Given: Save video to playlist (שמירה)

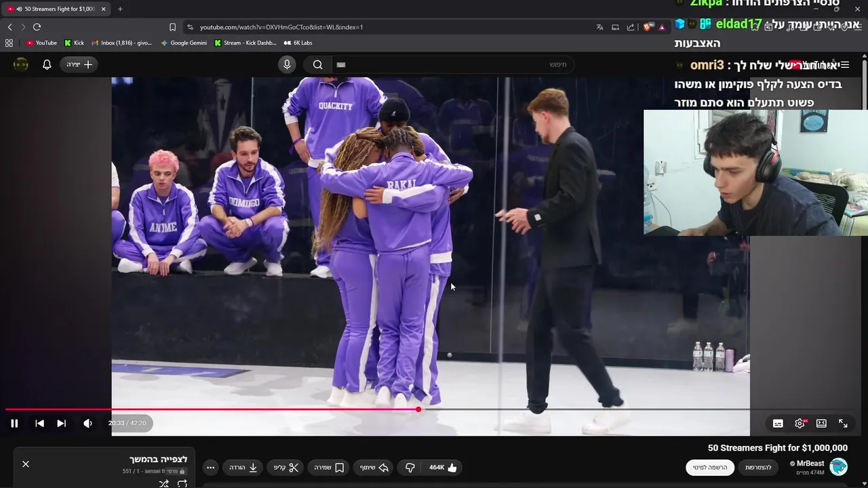Looking at the screenshot, I should coord(329,468).
